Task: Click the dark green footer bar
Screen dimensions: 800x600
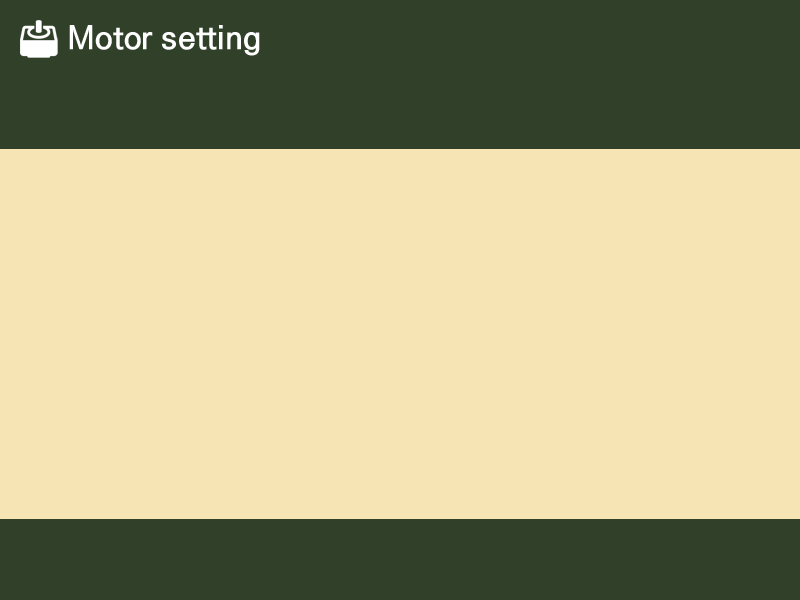Action: tap(400, 559)
